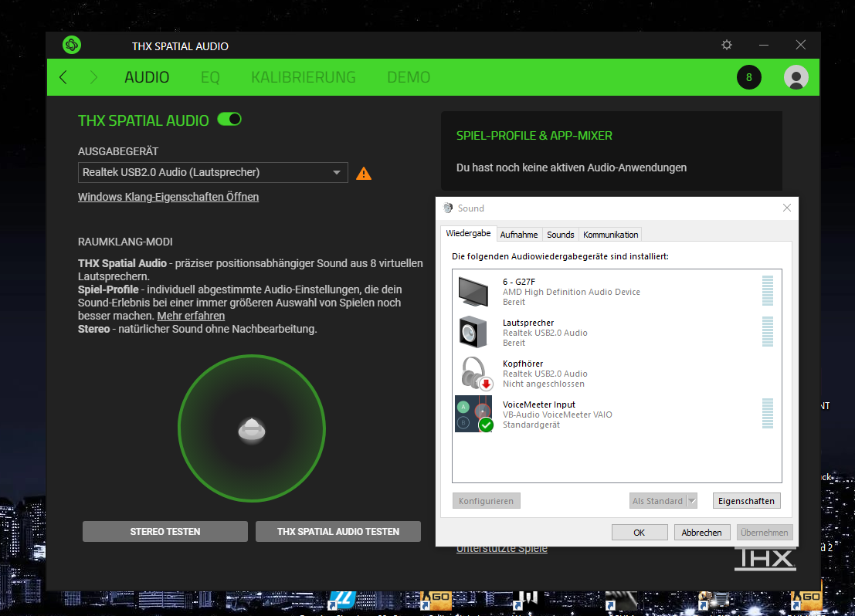Viewport: 855px width, 616px height.
Task: Click the STEREO TESTEN button
Action: pos(165,532)
